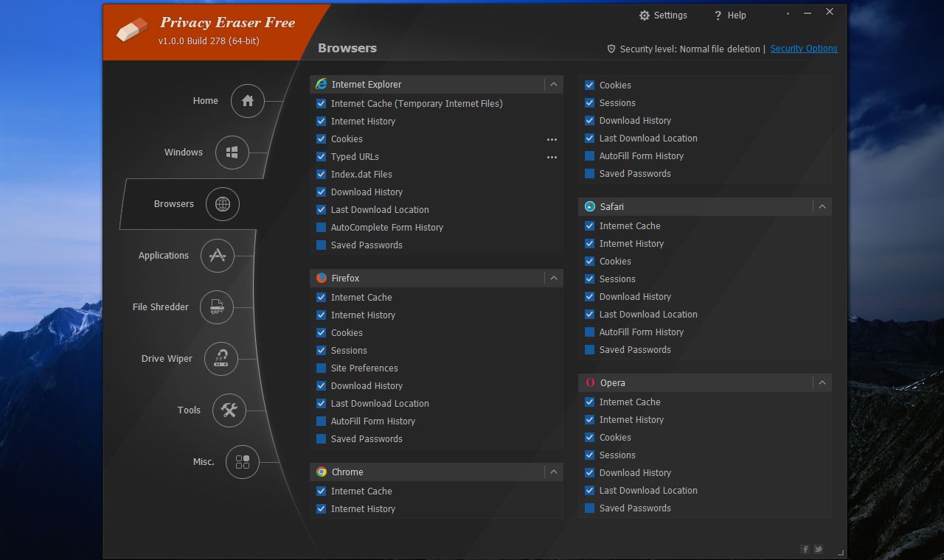Click the Internet Explorer logo icon

coord(322,84)
